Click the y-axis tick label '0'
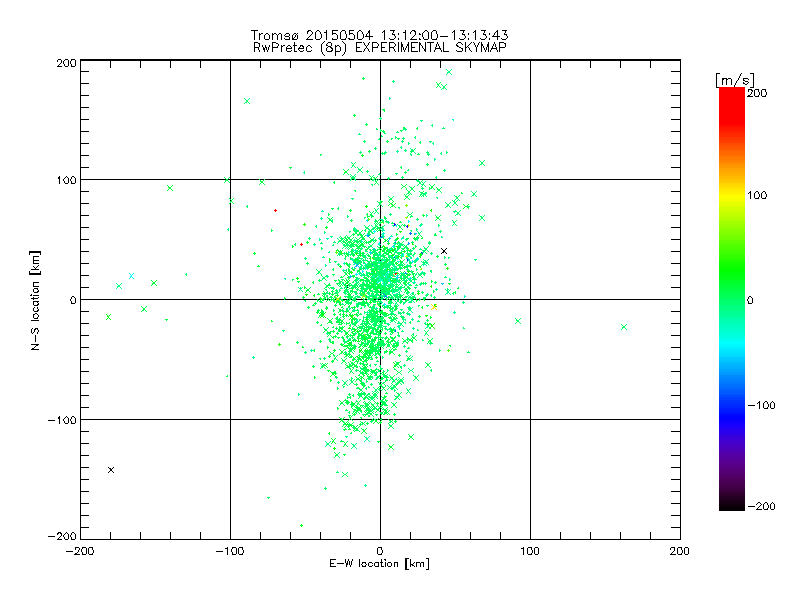 coord(73,300)
